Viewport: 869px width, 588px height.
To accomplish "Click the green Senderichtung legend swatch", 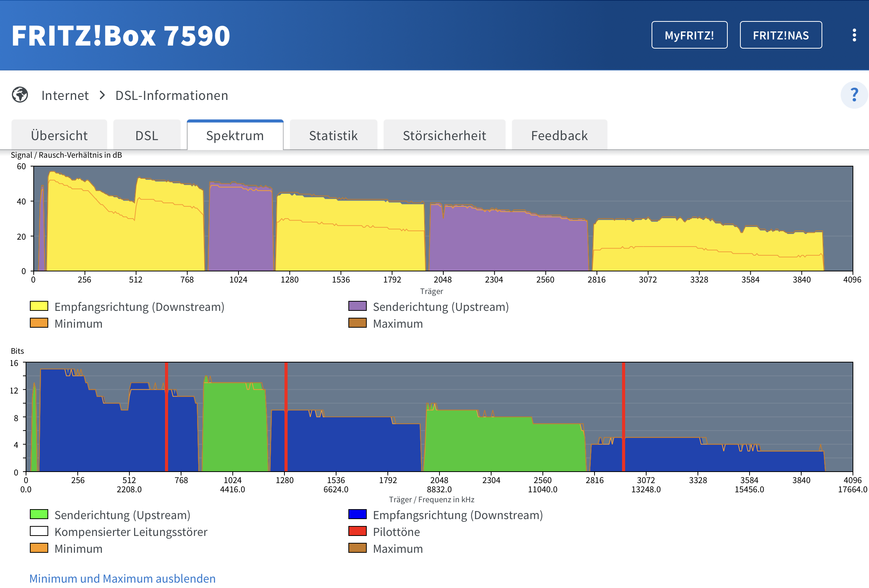I will (x=39, y=514).
